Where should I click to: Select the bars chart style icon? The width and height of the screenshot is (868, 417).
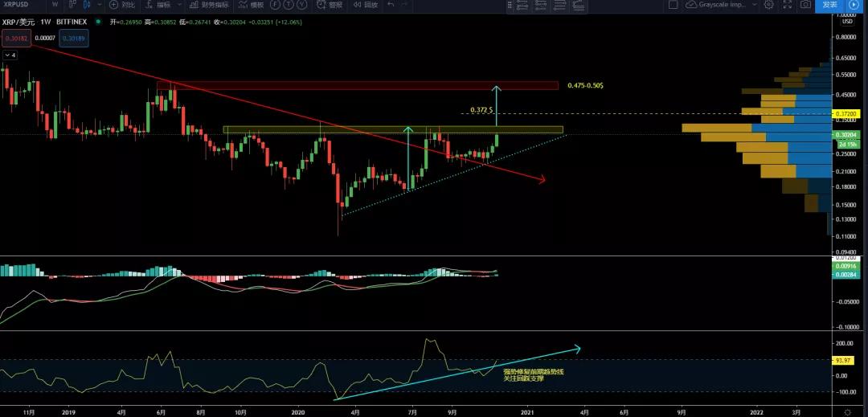click(x=74, y=5)
